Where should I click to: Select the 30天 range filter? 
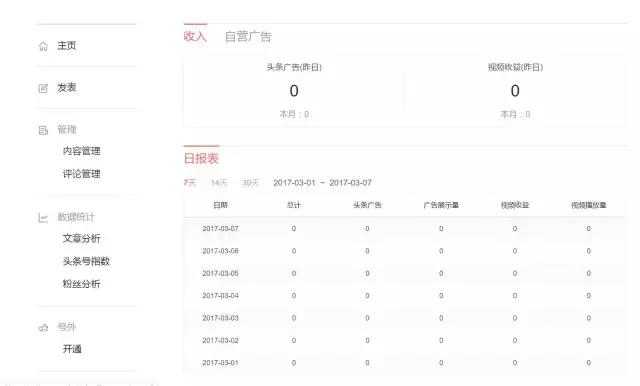(x=250, y=183)
